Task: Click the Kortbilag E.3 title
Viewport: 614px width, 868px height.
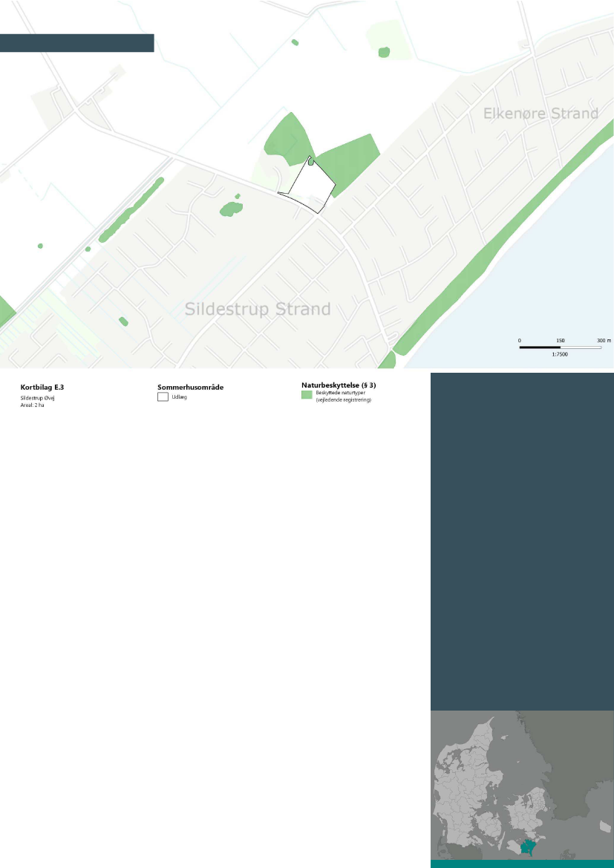Action: tap(42, 388)
